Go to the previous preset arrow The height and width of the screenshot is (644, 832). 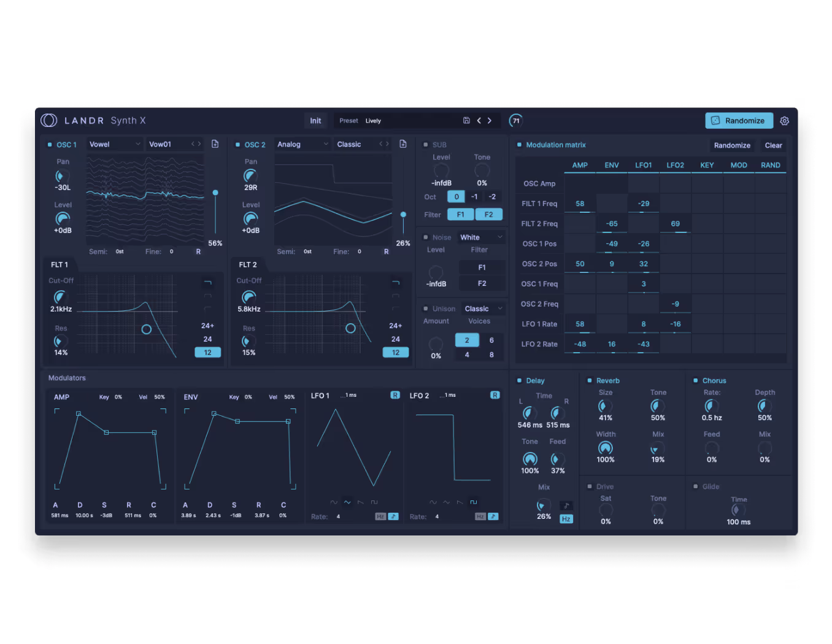point(479,121)
